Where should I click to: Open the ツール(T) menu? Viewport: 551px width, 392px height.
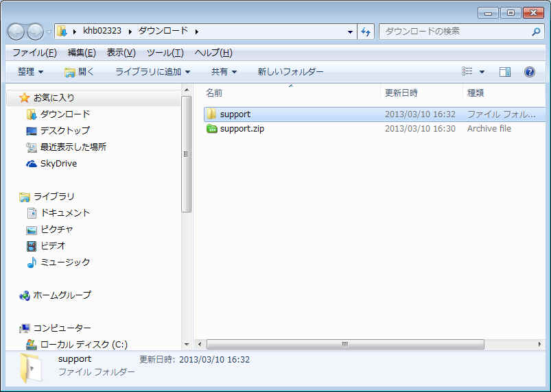(165, 53)
